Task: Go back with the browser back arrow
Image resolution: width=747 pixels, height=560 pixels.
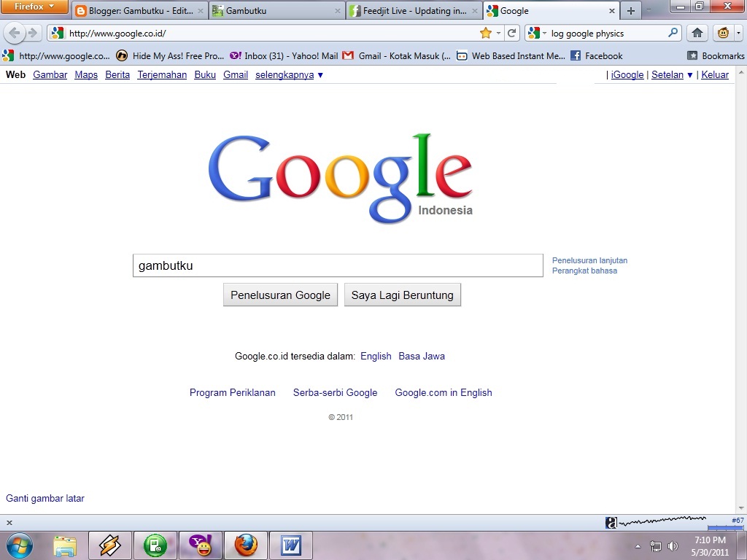Action: point(14,33)
